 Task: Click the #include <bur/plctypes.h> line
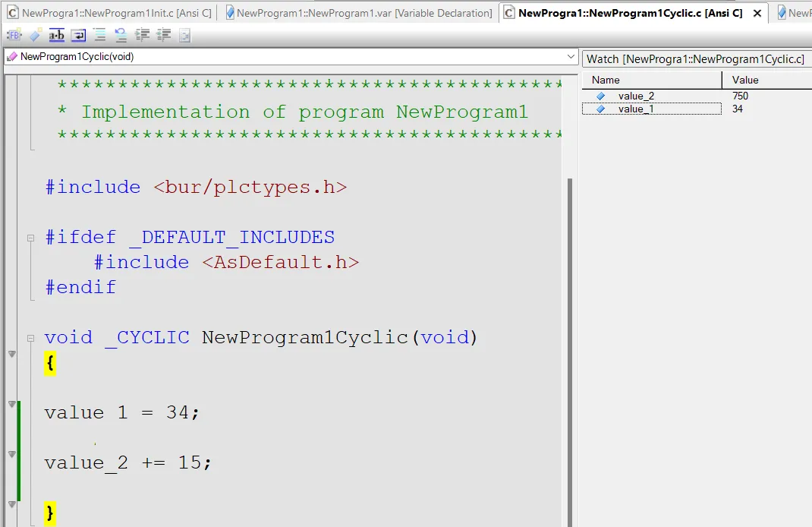196,187
